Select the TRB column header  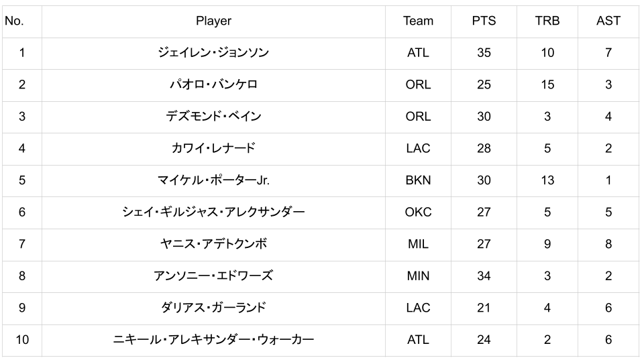tap(547, 21)
